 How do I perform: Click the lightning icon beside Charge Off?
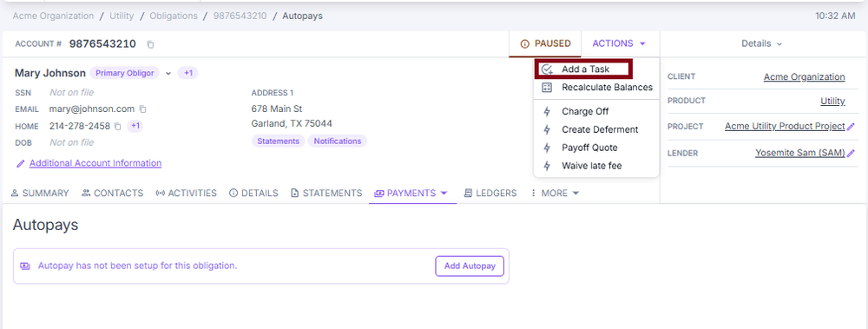coord(547,111)
